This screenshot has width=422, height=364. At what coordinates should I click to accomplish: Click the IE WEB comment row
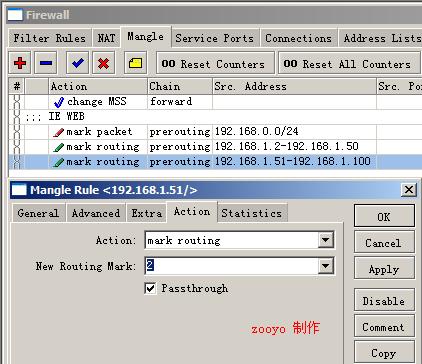[215, 117]
